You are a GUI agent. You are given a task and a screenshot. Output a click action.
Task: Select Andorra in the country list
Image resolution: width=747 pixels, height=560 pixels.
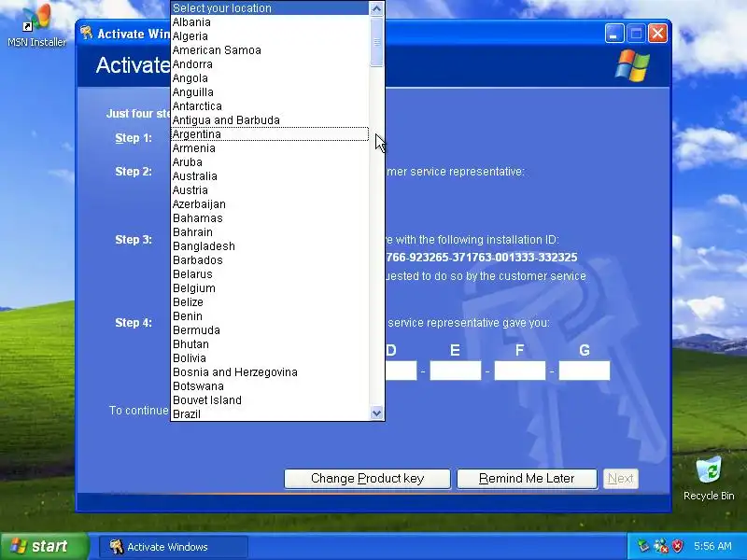[270, 64]
